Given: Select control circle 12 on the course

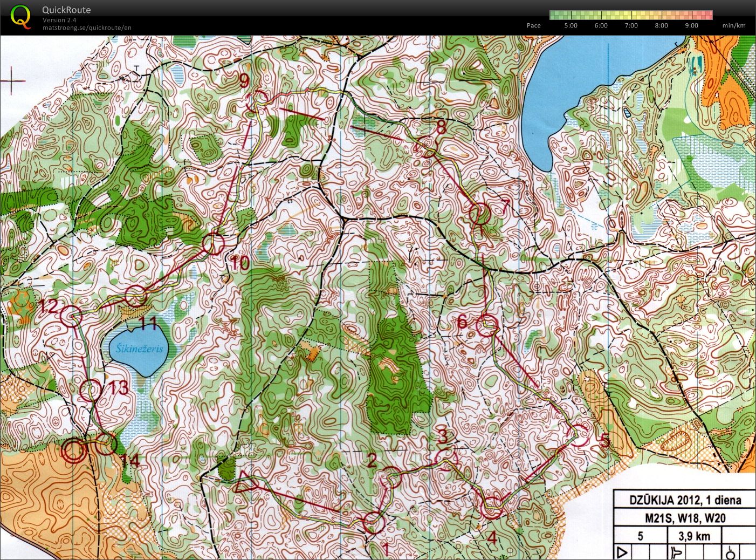Looking at the screenshot, I should [x=71, y=317].
